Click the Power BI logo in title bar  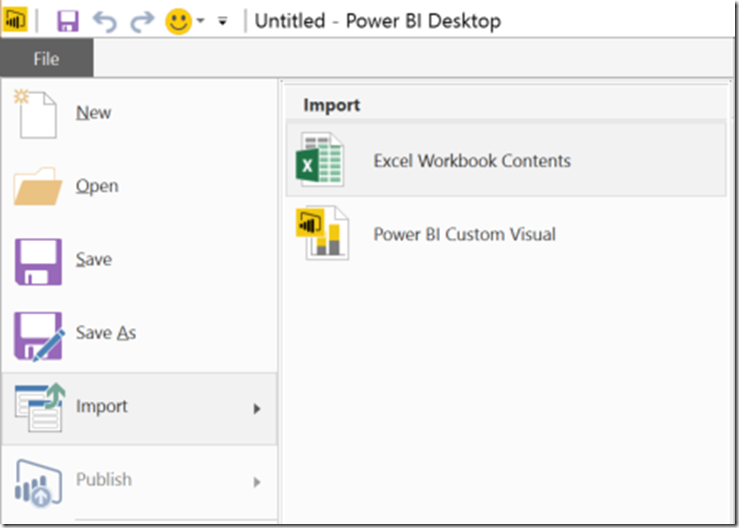[x=15, y=20]
